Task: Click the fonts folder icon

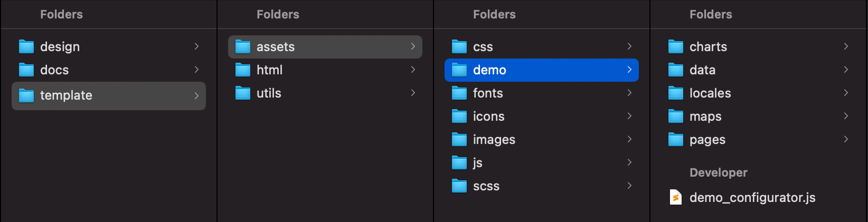Action: [x=459, y=93]
